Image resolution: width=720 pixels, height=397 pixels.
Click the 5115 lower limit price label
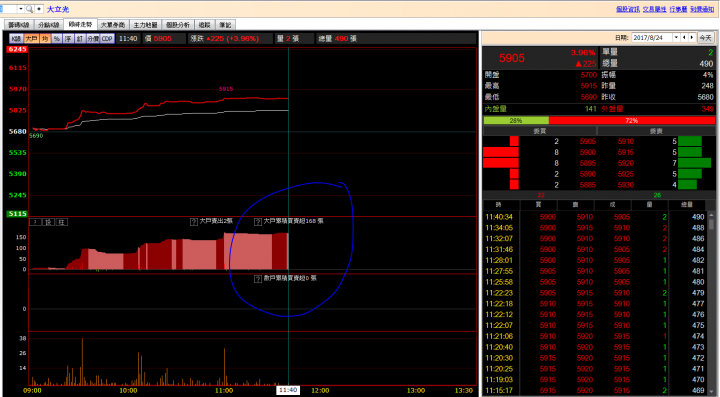[17, 214]
